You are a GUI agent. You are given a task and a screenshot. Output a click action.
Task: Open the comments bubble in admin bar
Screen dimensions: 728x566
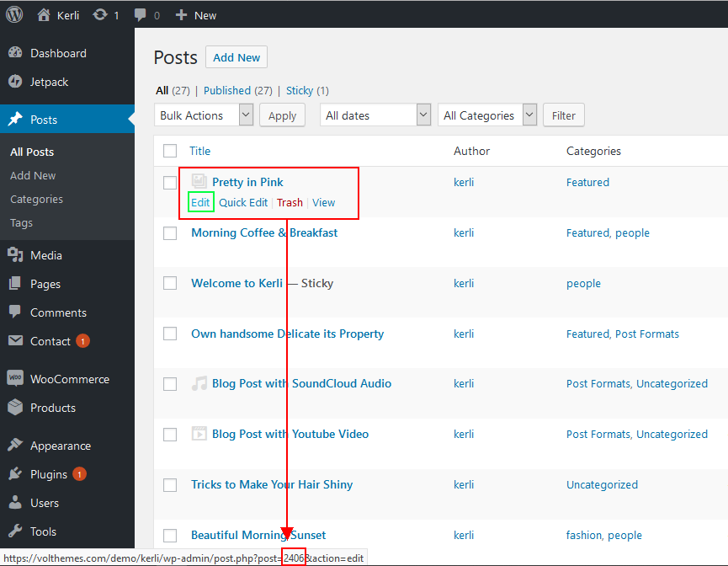click(140, 15)
